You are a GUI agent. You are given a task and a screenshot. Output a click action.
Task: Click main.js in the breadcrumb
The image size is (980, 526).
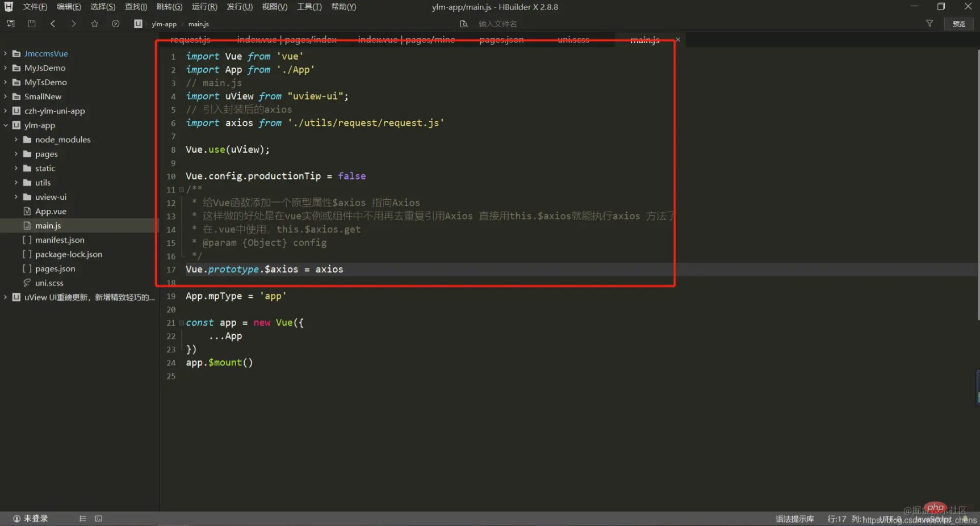199,24
